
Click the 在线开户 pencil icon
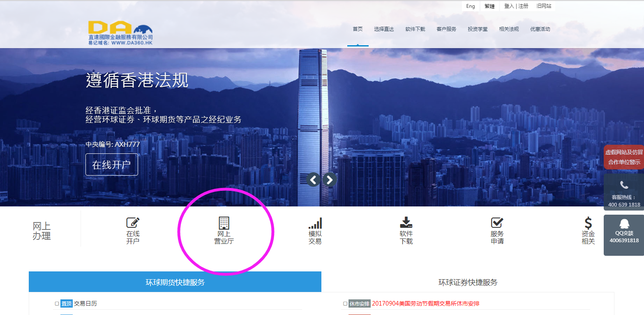(x=133, y=222)
